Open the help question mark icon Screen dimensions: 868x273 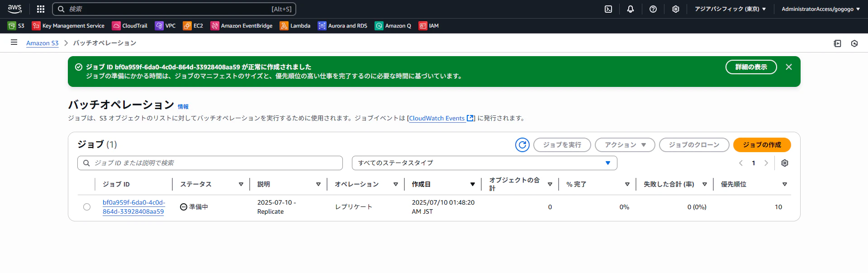pyautogui.click(x=653, y=9)
